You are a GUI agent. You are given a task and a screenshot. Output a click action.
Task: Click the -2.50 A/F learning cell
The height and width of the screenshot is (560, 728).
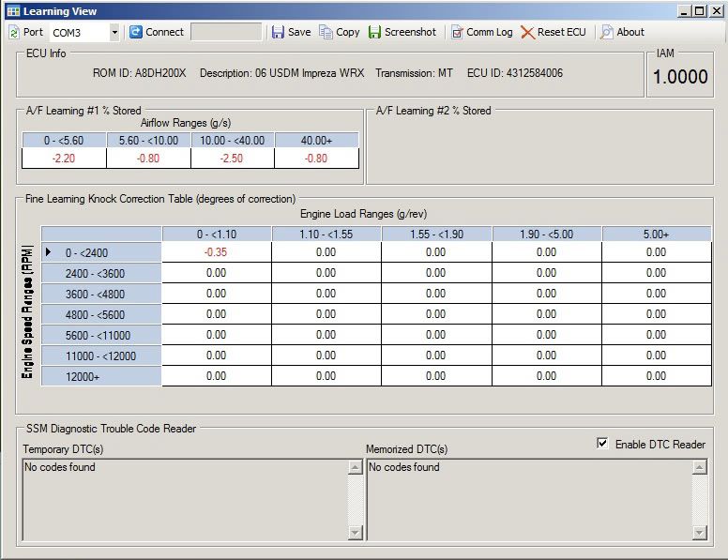pyautogui.click(x=233, y=159)
